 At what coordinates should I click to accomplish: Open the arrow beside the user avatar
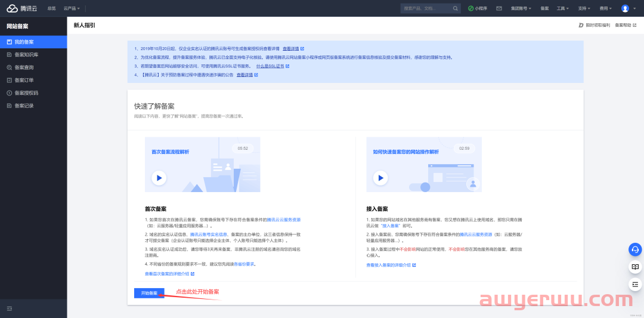(634, 8)
